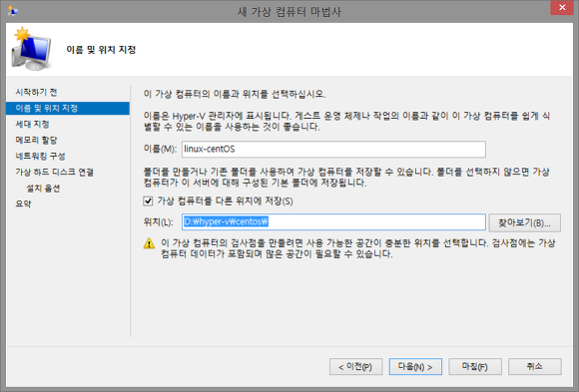Select the 이름 및 위치 지정 step
Viewport: 579px width, 392px height.
pos(68,108)
